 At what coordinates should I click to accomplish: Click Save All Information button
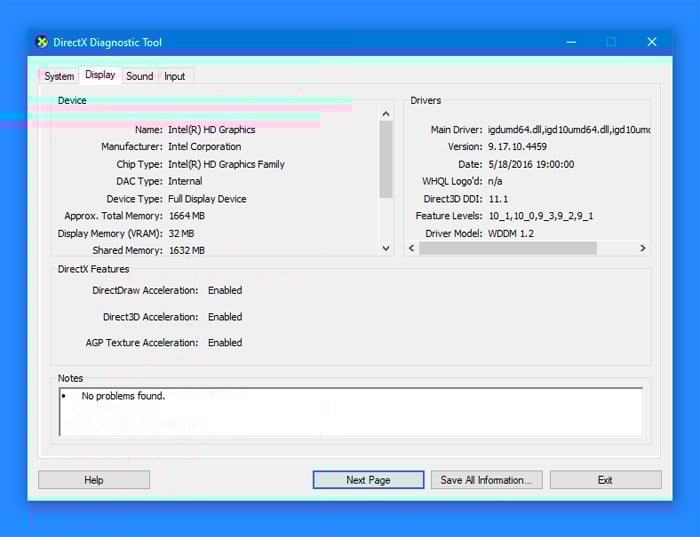click(x=486, y=480)
